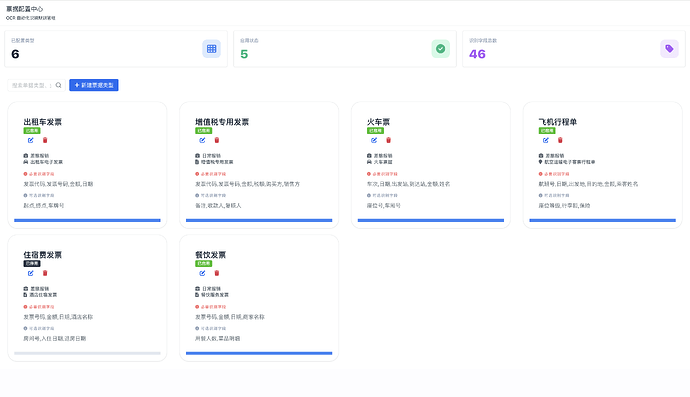Delete the 餐饮发票 card
The height and width of the screenshot is (397, 690).
click(x=217, y=273)
